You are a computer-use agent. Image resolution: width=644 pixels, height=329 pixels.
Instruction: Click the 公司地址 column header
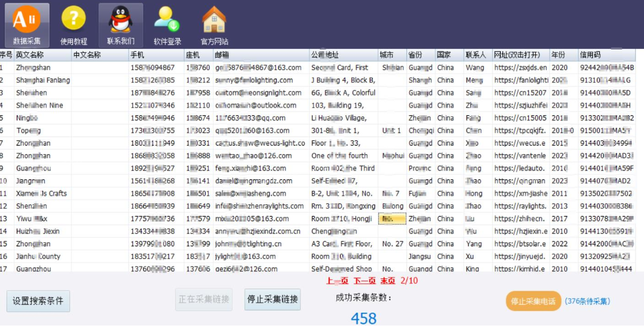pyautogui.click(x=344, y=55)
